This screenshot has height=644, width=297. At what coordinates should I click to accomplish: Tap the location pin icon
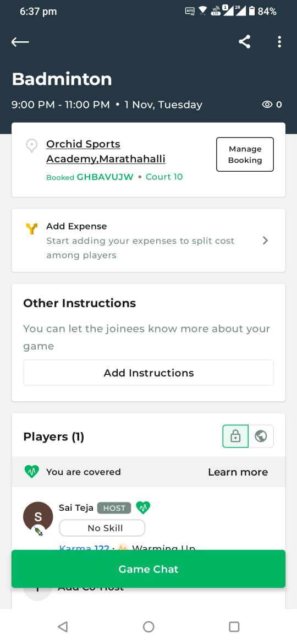pyautogui.click(x=31, y=146)
